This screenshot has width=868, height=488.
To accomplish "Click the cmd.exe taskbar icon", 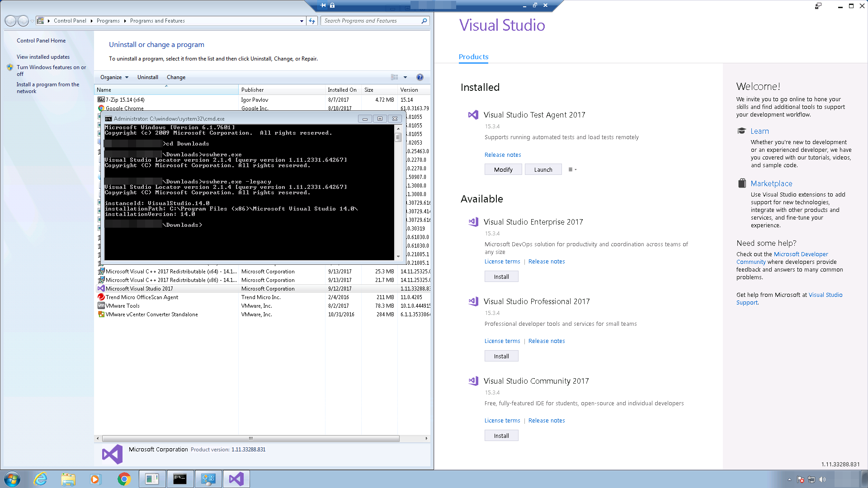I will point(180,479).
